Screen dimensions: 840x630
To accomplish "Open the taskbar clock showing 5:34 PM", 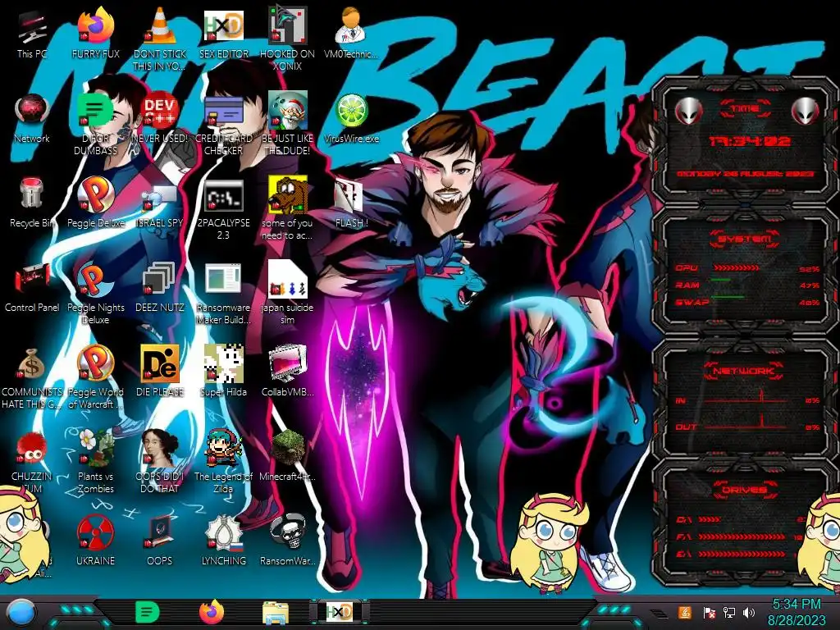I will (796, 612).
